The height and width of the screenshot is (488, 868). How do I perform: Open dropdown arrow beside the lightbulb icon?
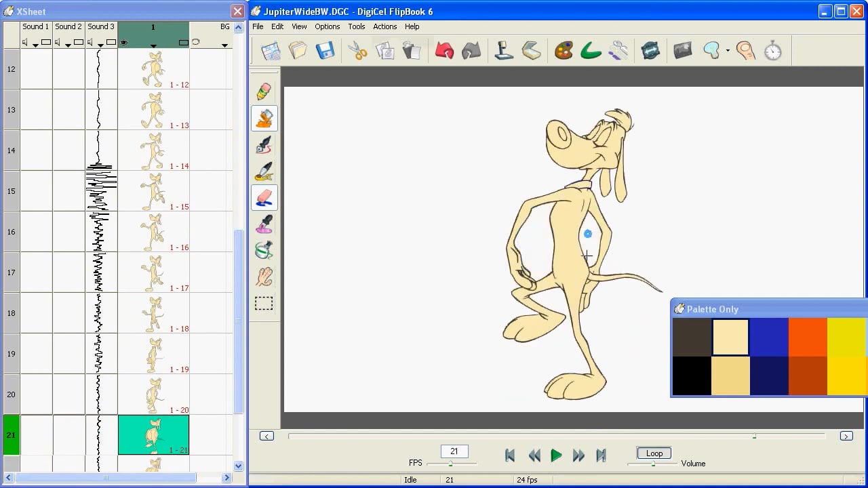(x=728, y=51)
